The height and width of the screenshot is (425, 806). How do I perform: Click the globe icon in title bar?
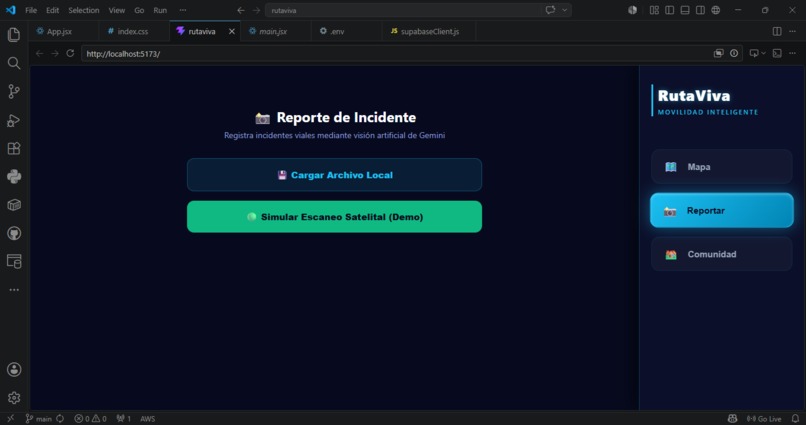[x=716, y=10]
